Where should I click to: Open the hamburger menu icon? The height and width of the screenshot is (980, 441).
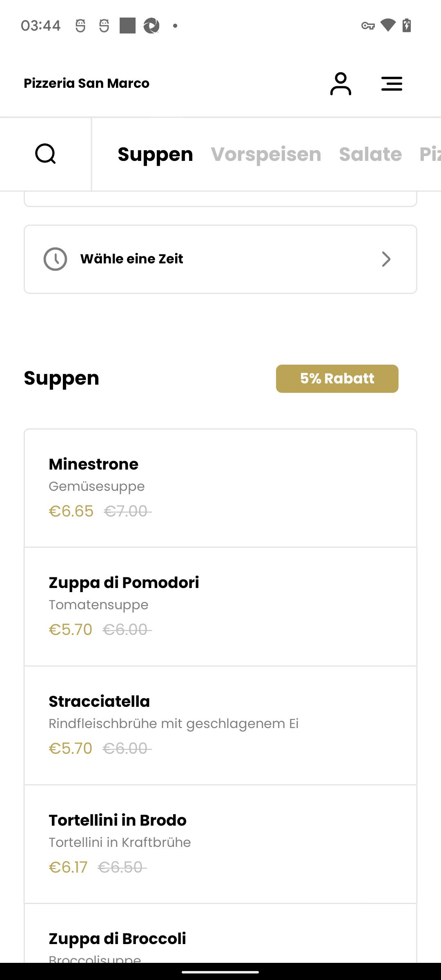pos(392,84)
